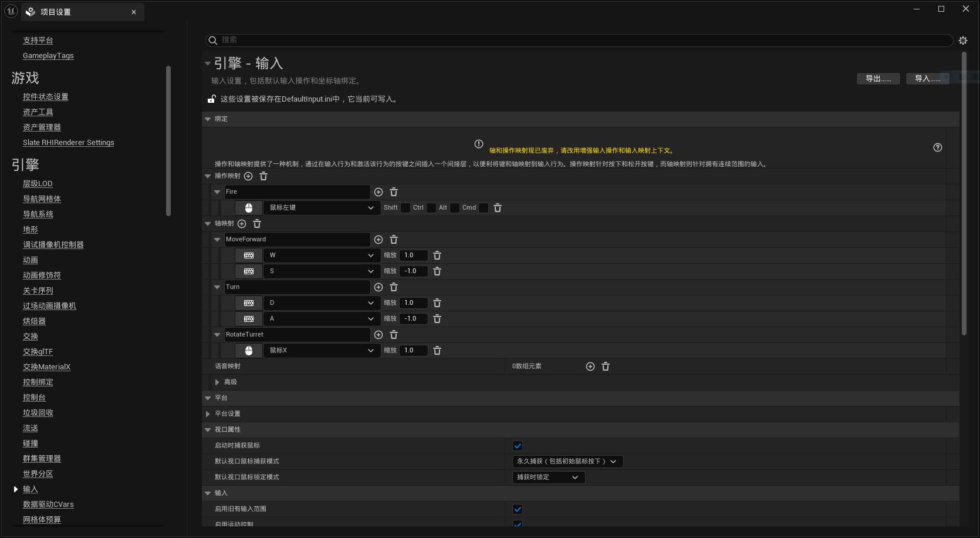Viewport: 980px width, 538px height.
Task: Remove the 鼠标X binding
Action: click(437, 351)
